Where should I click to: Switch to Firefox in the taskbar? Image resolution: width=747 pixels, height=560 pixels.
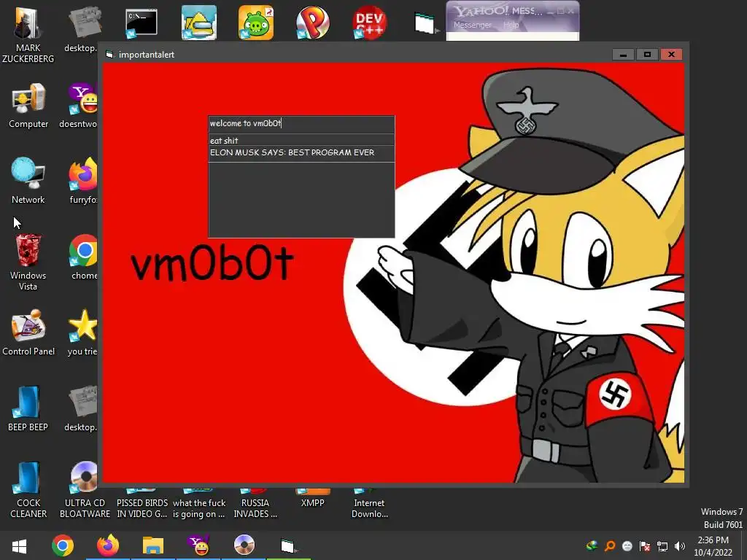tap(108, 545)
